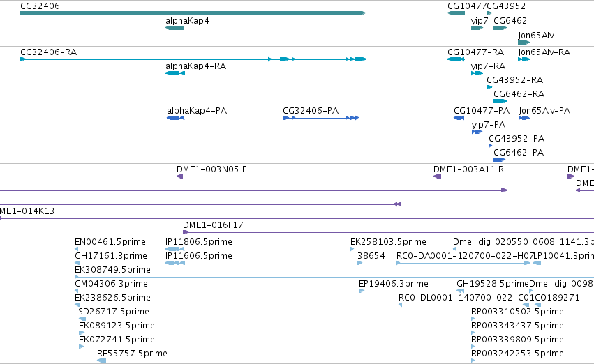Click the RE55757.5prime EST glyph
The width and height of the screenshot is (594, 364).
coord(102,361)
